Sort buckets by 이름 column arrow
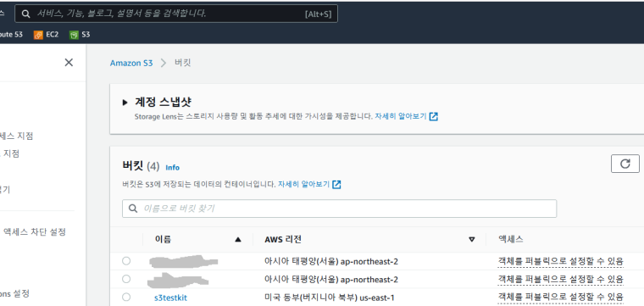The width and height of the screenshot is (644, 306). (238, 240)
